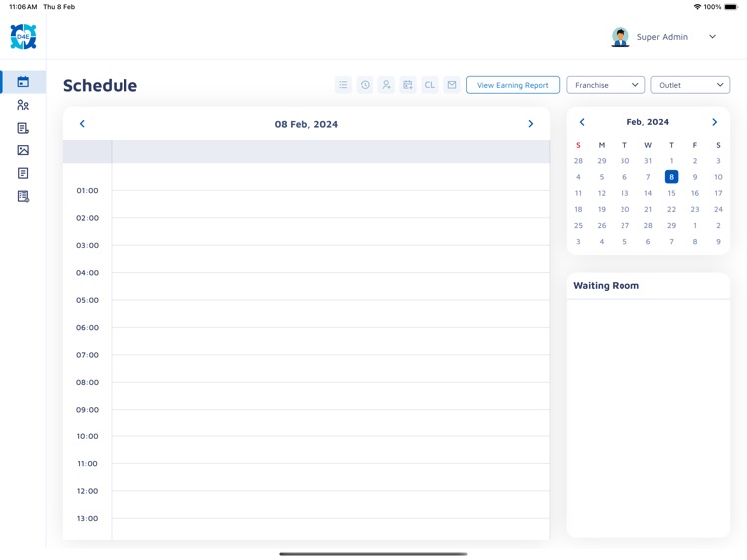Select date 21 in mini calendar
This screenshot has height=560, width=747.
click(x=648, y=209)
